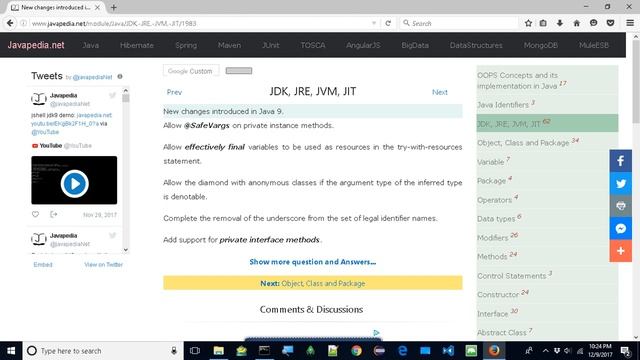Open the Spring nav menu

tap(186, 45)
